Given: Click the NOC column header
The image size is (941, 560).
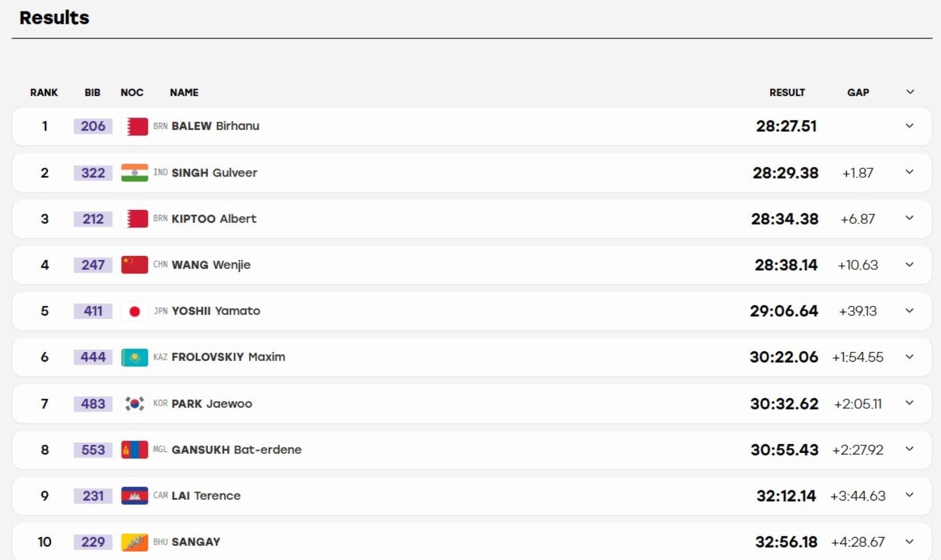Looking at the screenshot, I should point(132,92).
